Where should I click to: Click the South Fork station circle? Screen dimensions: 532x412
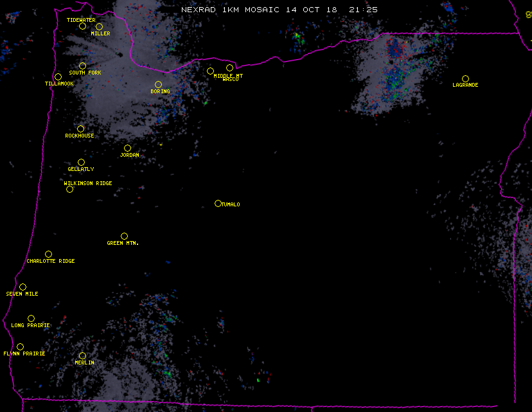point(82,66)
